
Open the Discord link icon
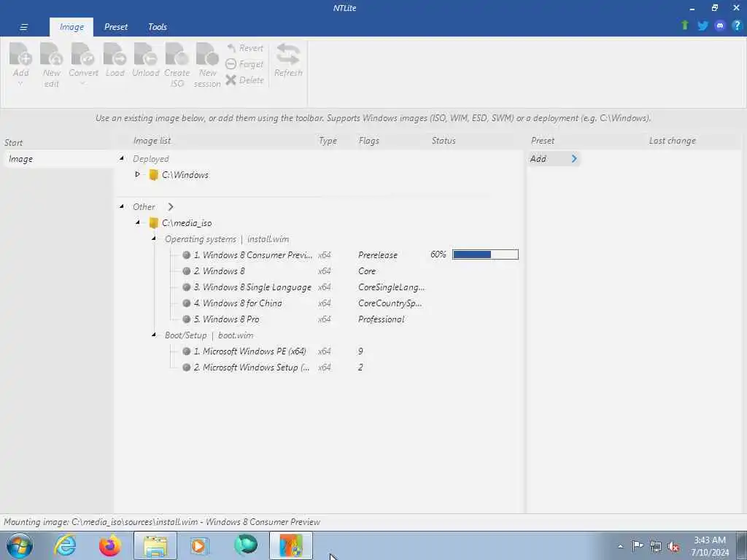point(720,26)
